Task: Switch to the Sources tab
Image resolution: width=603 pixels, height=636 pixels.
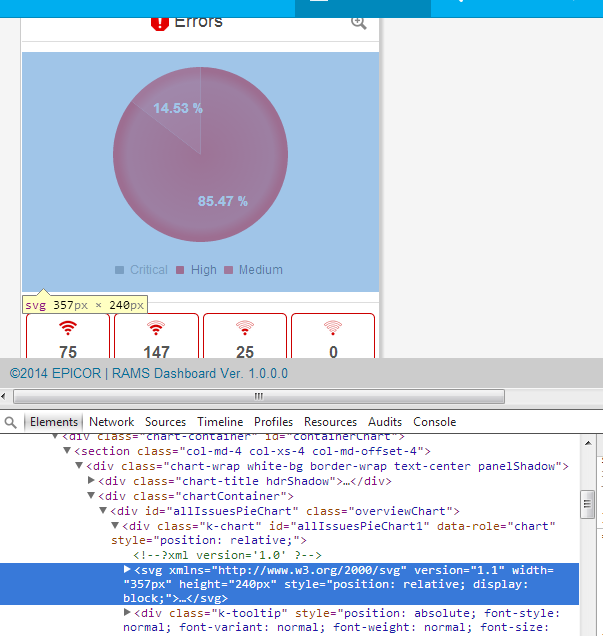Action: (x=165, y=422)
